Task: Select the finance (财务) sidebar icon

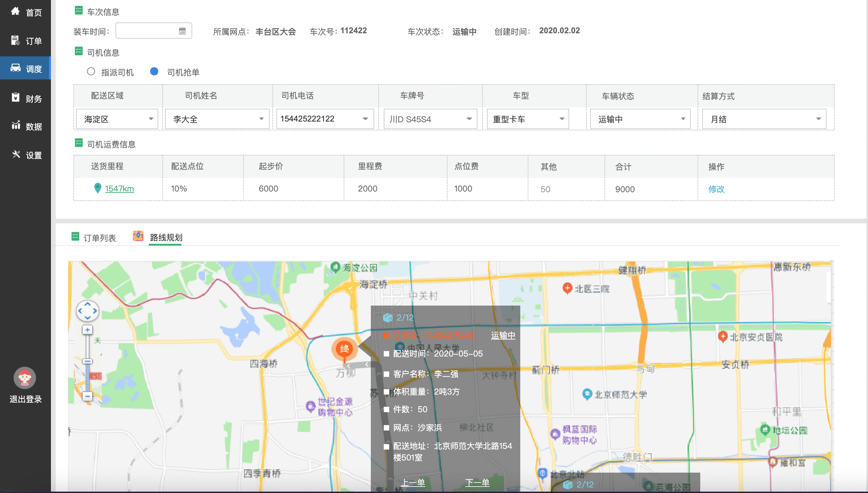Action: tap(15, 98)
